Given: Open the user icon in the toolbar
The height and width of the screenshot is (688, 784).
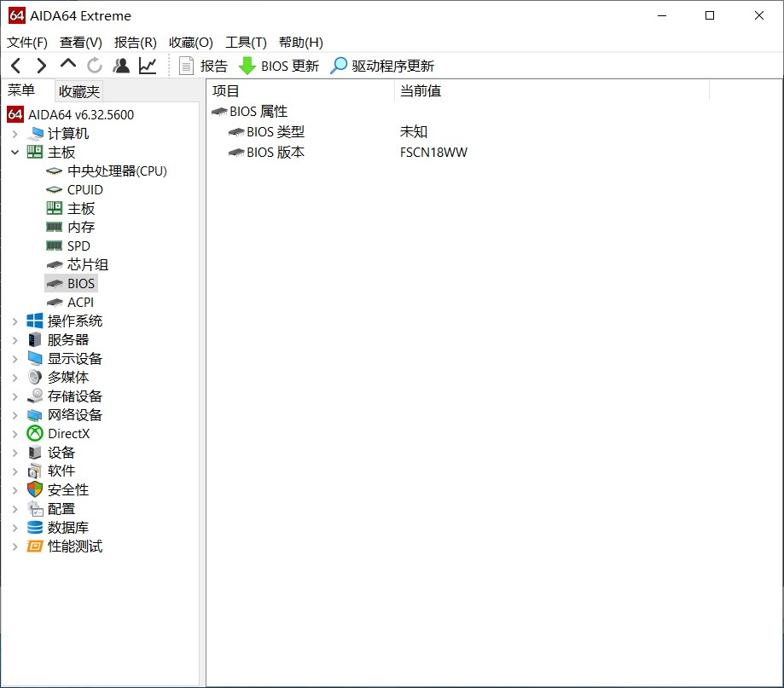Looking at the screenshot, I should [121, 66].
